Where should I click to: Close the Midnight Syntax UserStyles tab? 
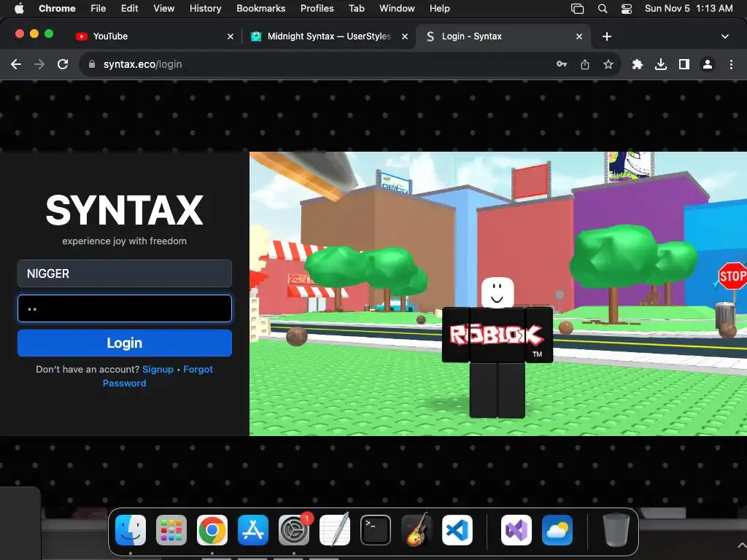pyautogui.click(x=404, y=36)
